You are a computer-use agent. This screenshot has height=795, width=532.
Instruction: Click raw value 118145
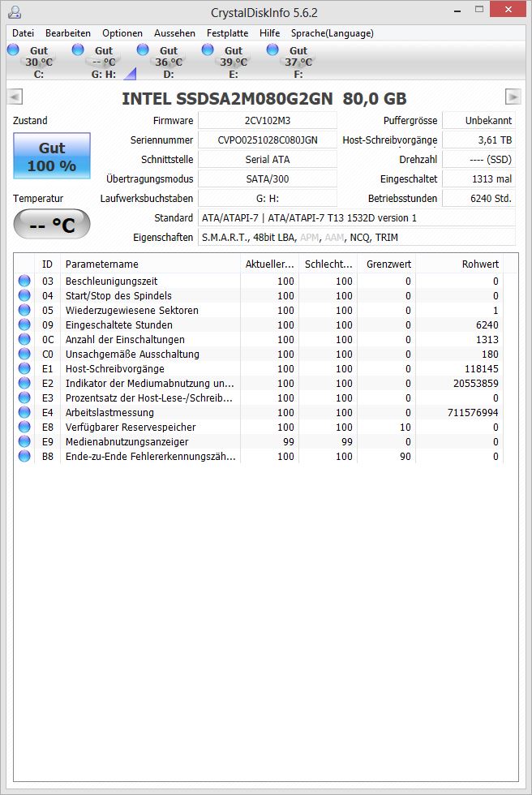tap(482, 368)
